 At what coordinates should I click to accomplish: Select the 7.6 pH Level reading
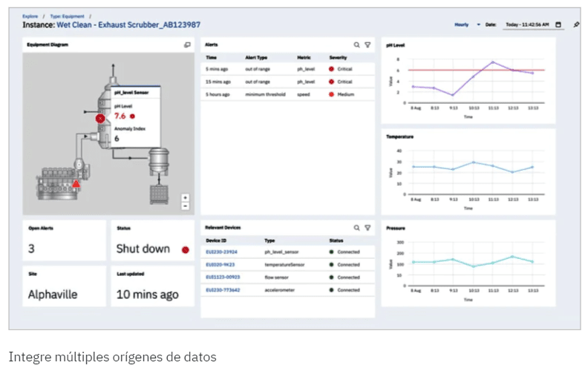coord(120,116)
